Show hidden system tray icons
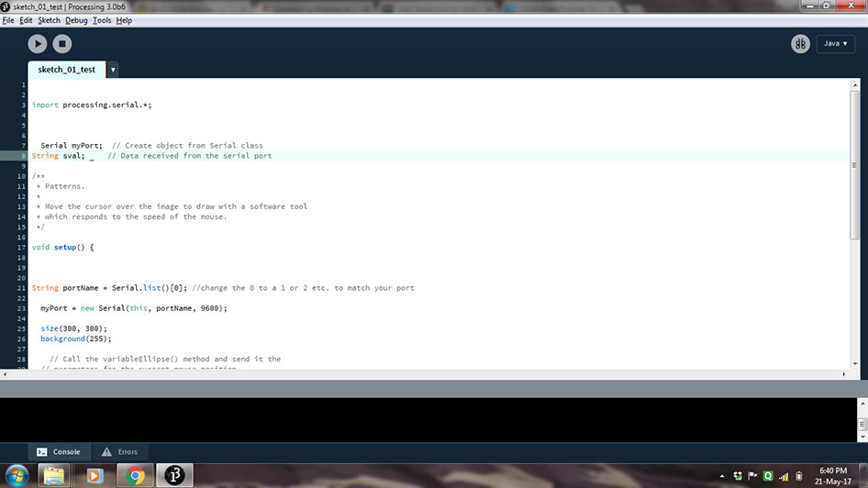Viewport: 868px width, 488px height. [722, 476]
